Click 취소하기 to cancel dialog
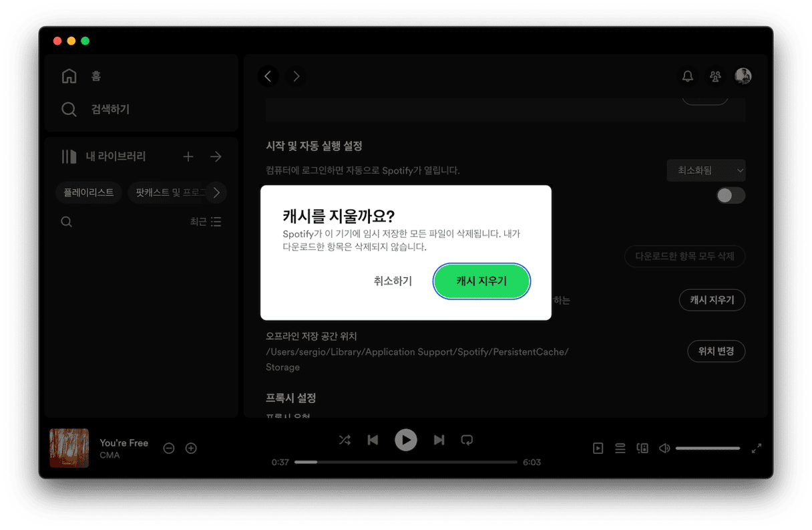Screen dimensions: 812x530 (x=393, y=281)
